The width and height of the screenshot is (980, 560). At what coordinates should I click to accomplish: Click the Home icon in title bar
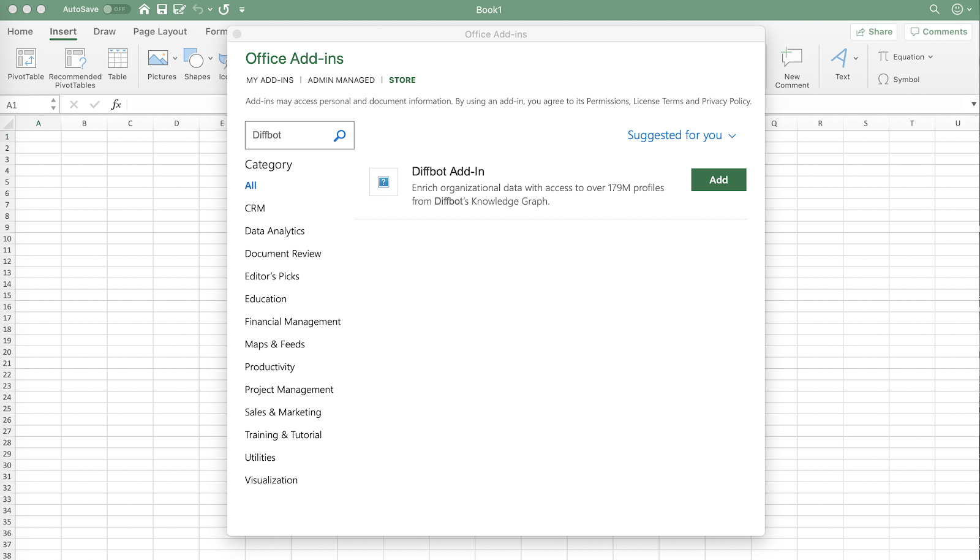145,9
